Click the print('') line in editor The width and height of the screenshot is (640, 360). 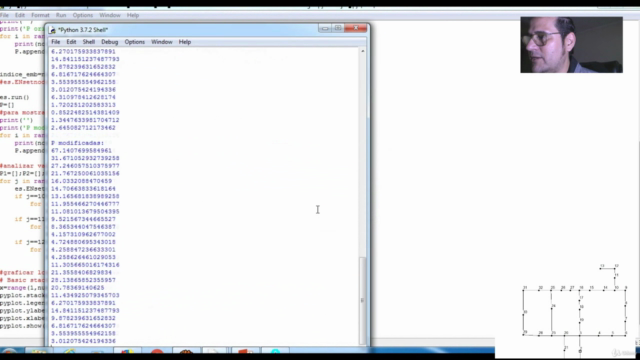coord(16,120)
